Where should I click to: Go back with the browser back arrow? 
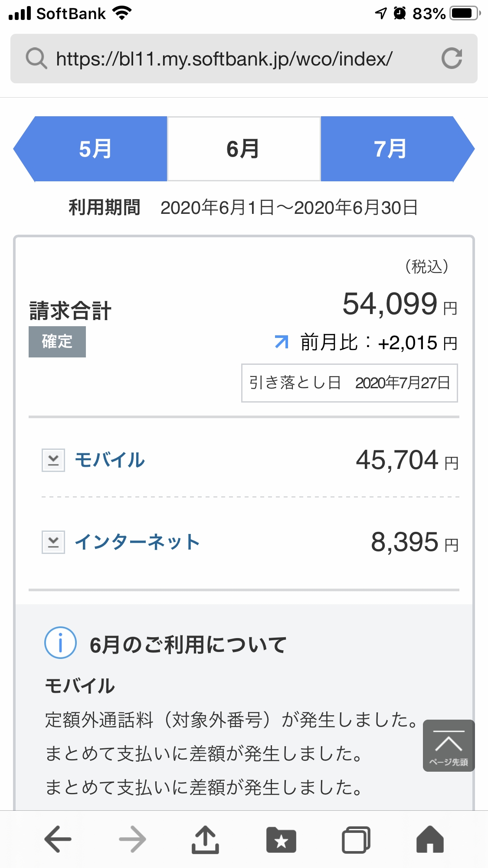(x=58, y=840)
